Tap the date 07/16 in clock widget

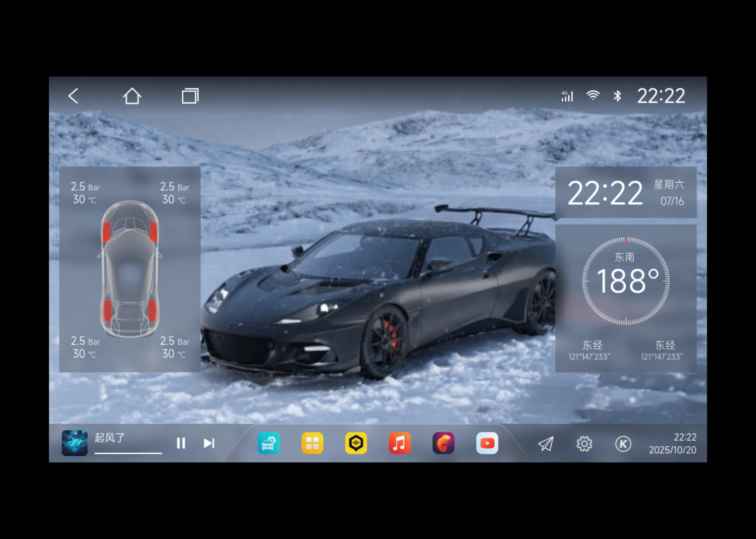[x=672, y=201]
